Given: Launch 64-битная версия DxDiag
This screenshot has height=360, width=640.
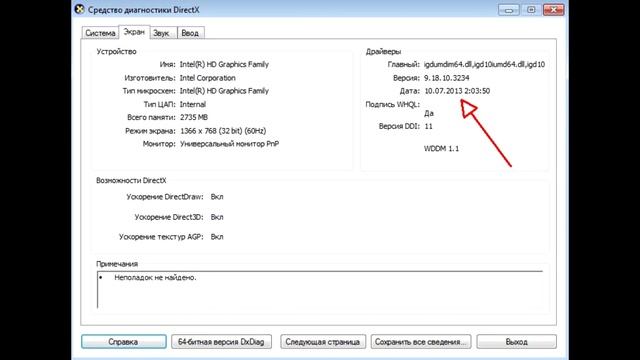Looking at the screenshot, I should tap(221, 342).
